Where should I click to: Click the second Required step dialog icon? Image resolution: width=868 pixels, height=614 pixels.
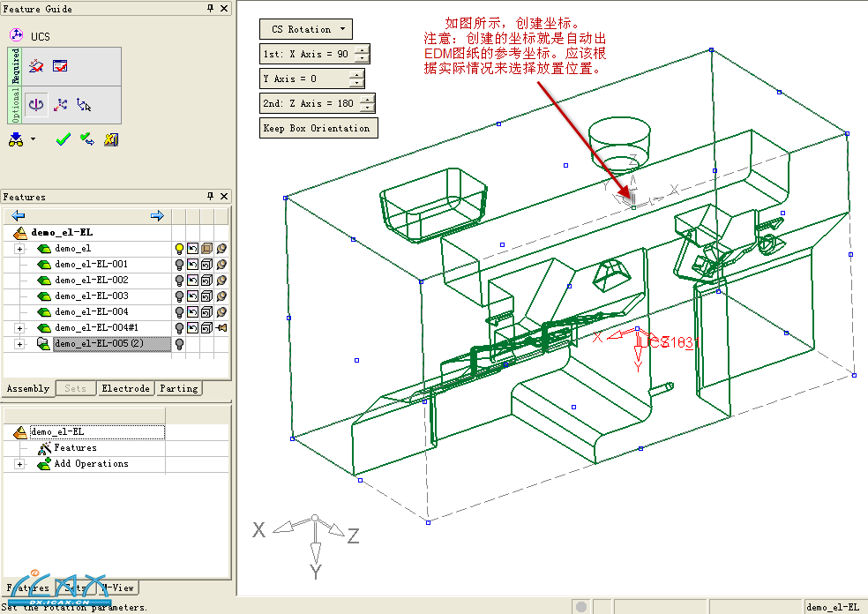pos(60,66)
